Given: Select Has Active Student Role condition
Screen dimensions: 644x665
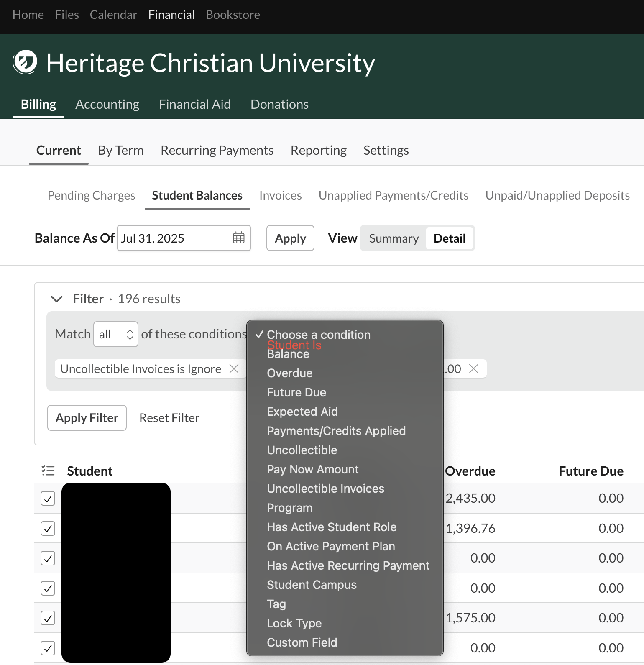Looking at the screenshot, I should (332, 527).
